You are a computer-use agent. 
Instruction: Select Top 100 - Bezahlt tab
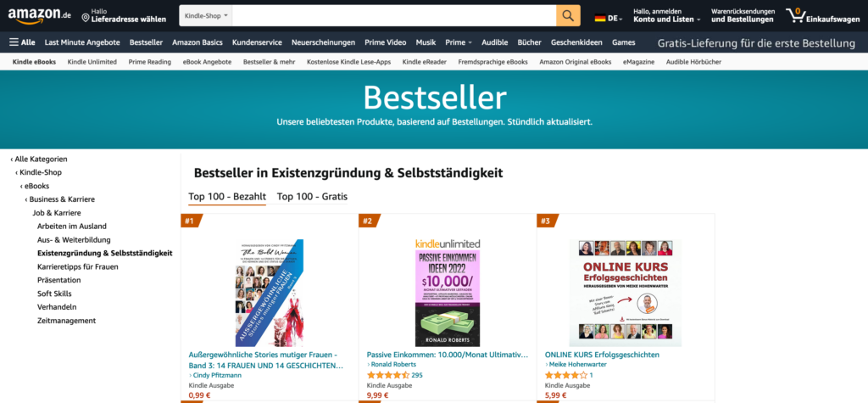pos(227,197)
